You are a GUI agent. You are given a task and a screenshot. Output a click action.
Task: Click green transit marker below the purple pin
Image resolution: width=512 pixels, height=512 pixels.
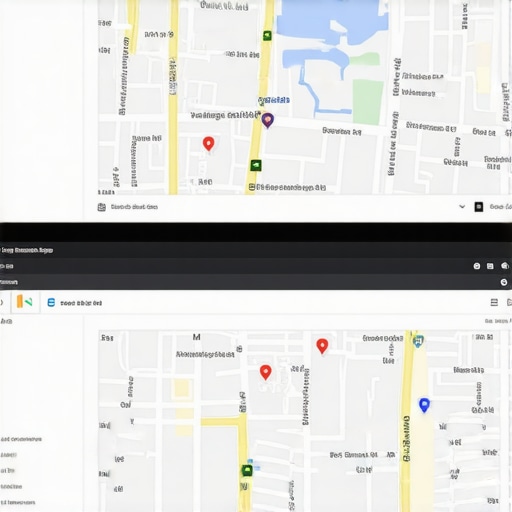click(x=256, y=165)
